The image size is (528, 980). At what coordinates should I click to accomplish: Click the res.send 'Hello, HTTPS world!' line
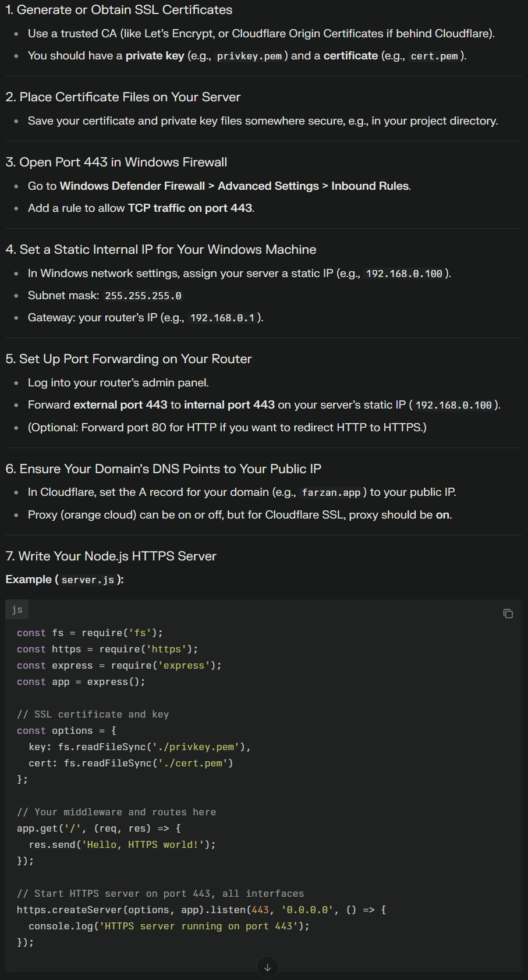(x=122, y=844)
